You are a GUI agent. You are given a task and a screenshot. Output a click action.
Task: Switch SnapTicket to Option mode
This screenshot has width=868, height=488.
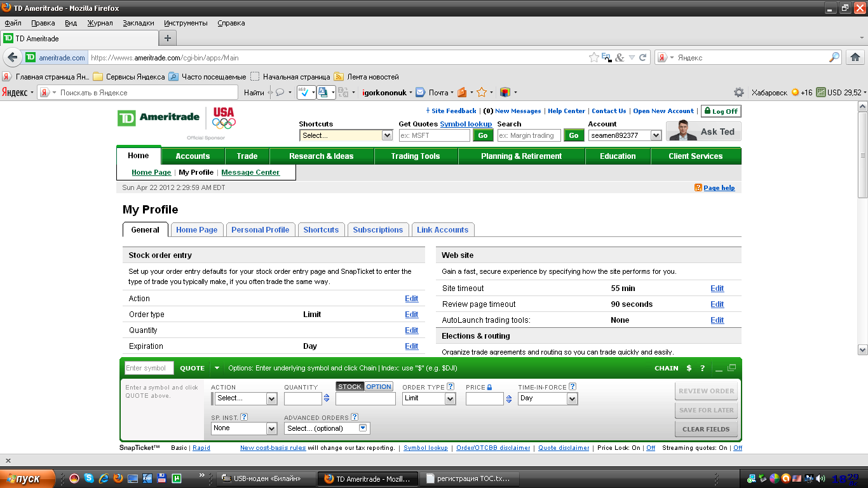pos(379,386)
